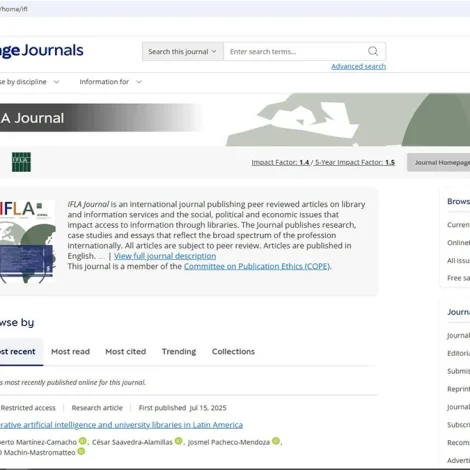The image size is (470, 470).
Task: Open the Free sample sidebar link
Action: (458, 278)
